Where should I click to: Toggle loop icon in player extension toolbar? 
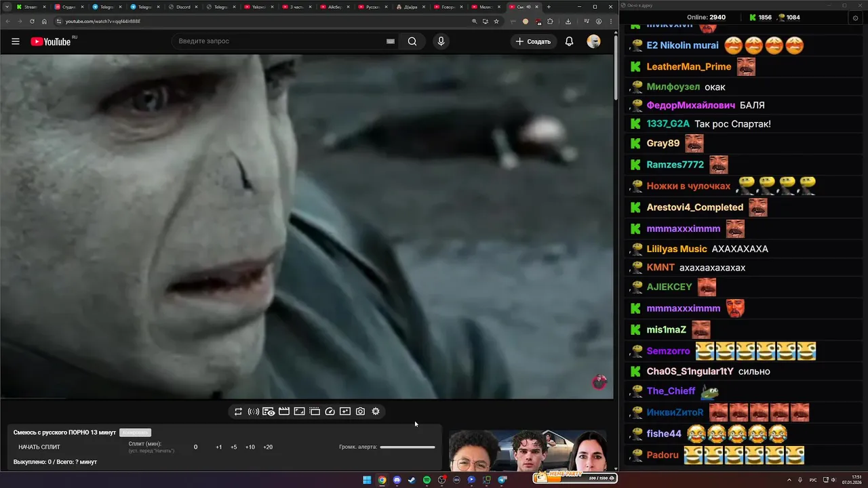pos(238,411)
